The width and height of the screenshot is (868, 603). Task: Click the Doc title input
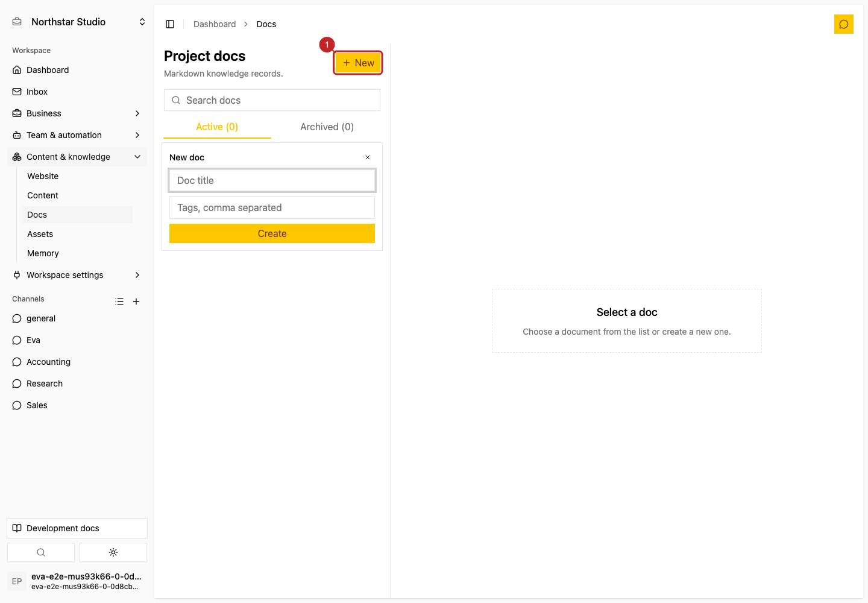(272, 180)
